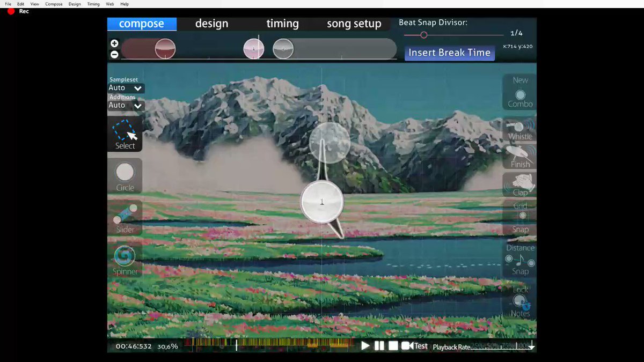This screenshot has width=644, height=362.
Task: Select the faded slider end circle in playfield
Action: [x=330, y=143]
